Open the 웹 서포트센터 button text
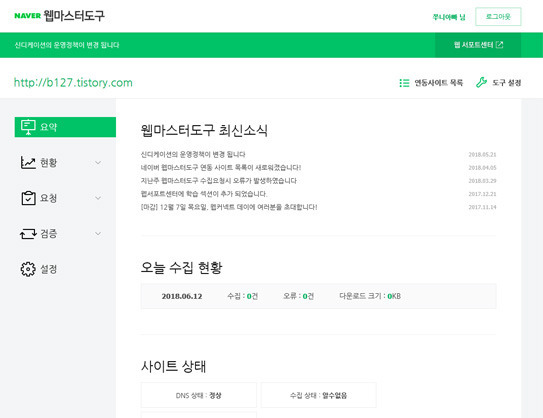543x418 pixels. (x=473, y=45)
